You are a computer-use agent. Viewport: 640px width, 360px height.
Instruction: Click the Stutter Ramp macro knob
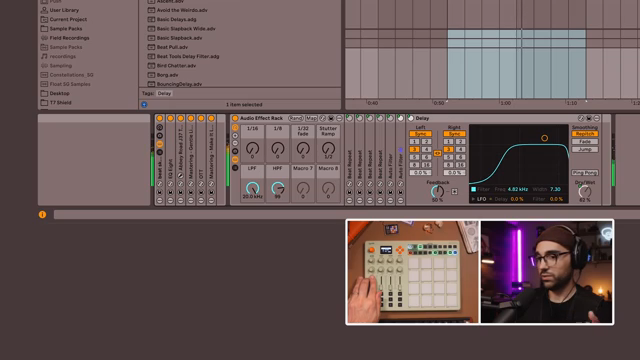click(328, 148)
